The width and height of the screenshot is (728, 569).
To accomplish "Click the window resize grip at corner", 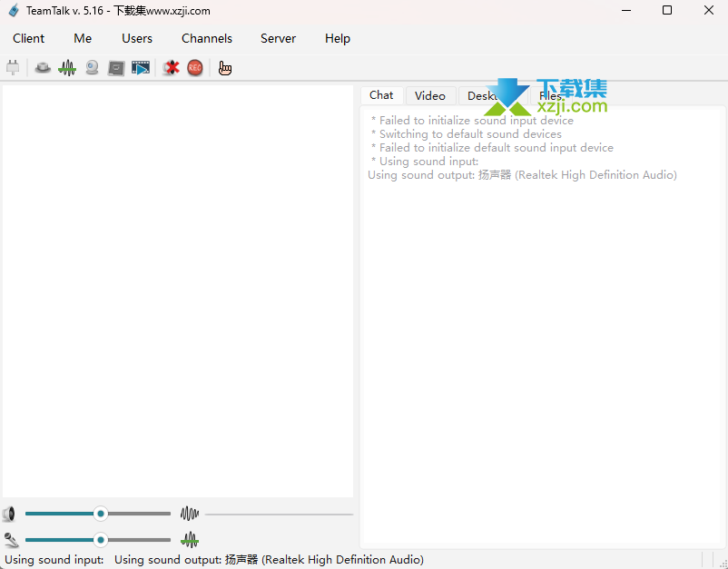I will [723, 563].
